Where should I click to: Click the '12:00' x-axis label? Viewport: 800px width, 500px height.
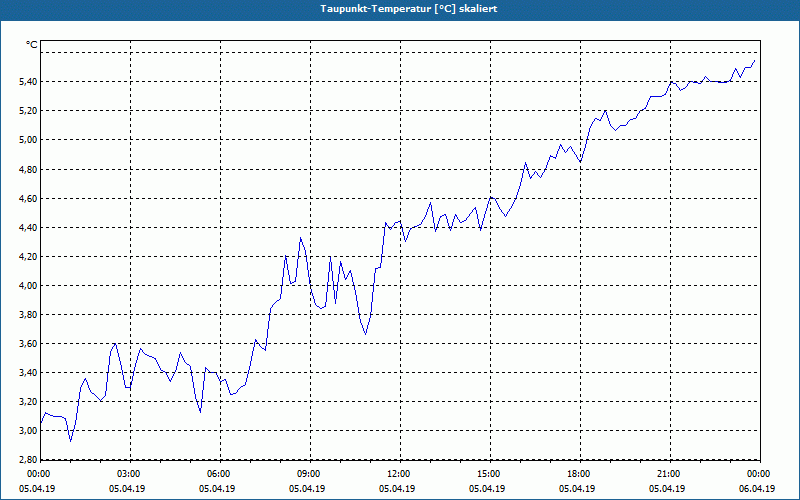[397, 474]
